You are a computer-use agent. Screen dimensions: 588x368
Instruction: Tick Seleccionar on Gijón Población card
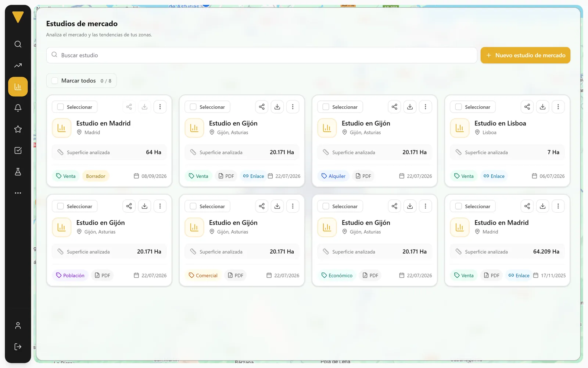point(61,206)
